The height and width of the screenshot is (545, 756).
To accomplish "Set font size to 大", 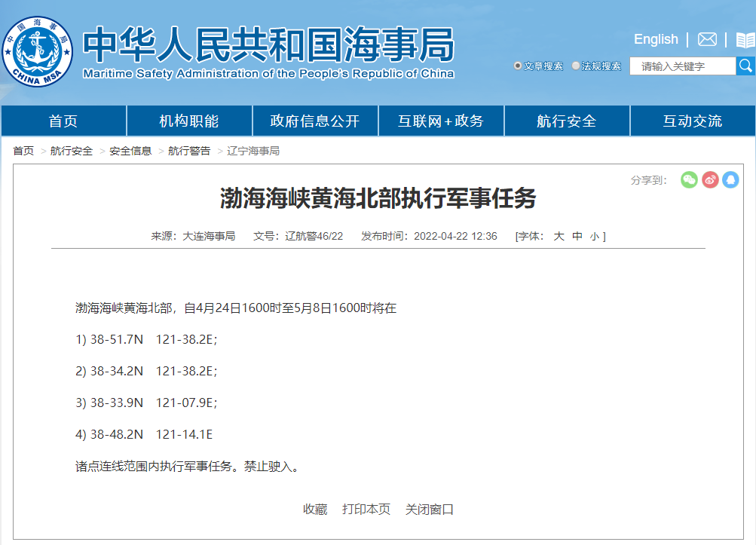I will tap(559, 236).
